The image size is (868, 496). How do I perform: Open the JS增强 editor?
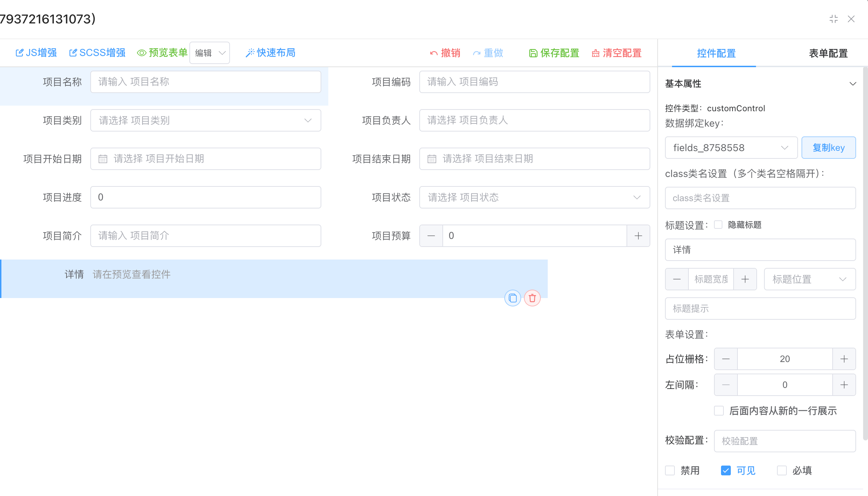[36, 53]
